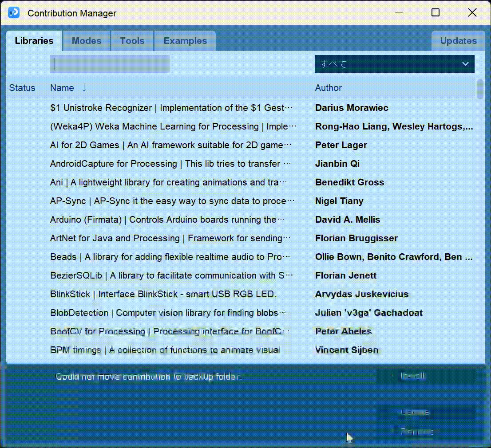Click author Jianbin Qi
This screenshot has height=448, width=491.
pyautogui.click(x=337, y=164)
